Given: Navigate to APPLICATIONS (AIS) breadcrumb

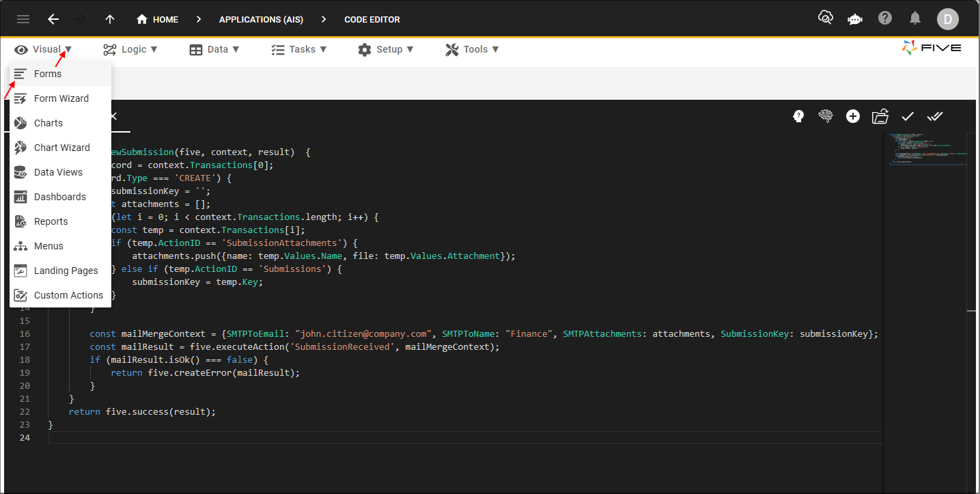Looking at the screenshot, I should click(x=261, y=19).
